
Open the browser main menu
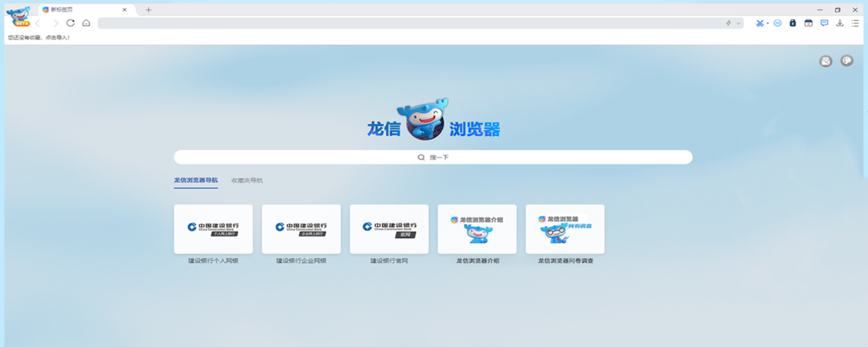click(x=855, y=23)
